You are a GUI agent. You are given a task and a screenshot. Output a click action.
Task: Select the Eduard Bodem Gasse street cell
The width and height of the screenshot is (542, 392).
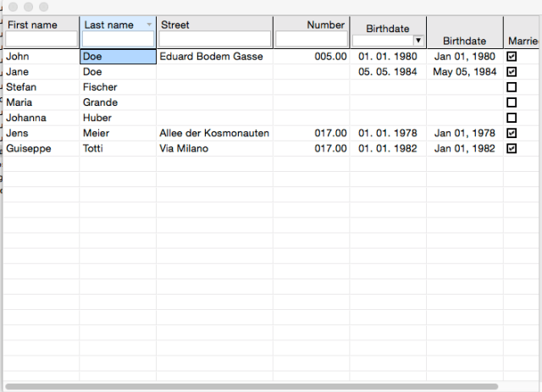click(214, 57)
